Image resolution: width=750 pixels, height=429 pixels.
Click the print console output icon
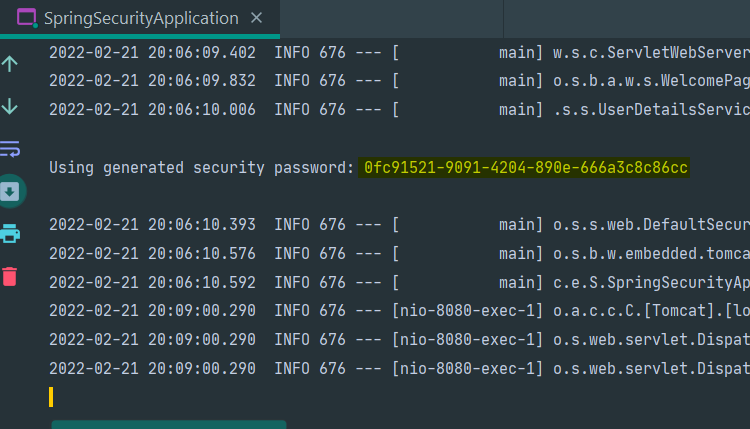[11, 234]
